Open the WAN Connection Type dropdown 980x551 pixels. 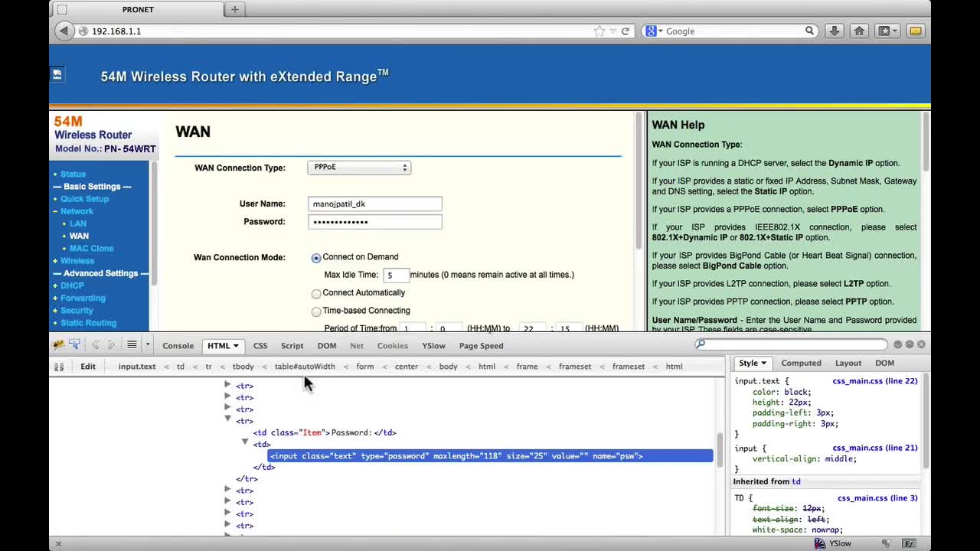[x=359, y=168]
